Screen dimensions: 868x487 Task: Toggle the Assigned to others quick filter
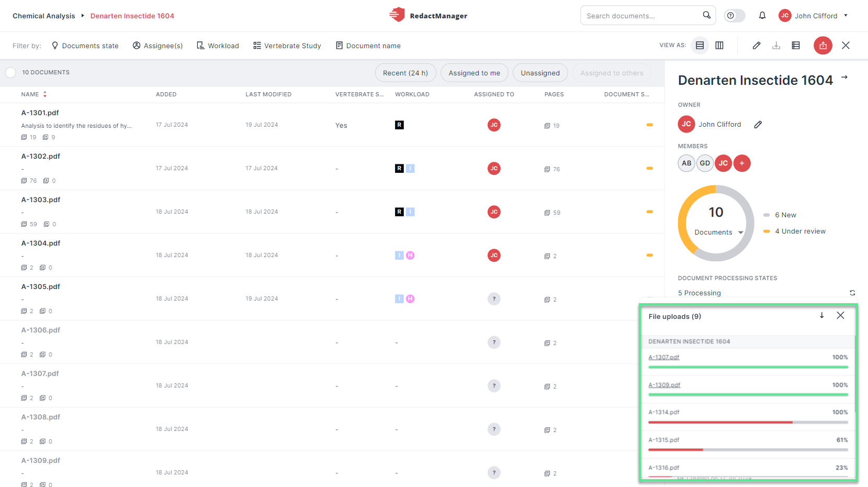(612, 73)
